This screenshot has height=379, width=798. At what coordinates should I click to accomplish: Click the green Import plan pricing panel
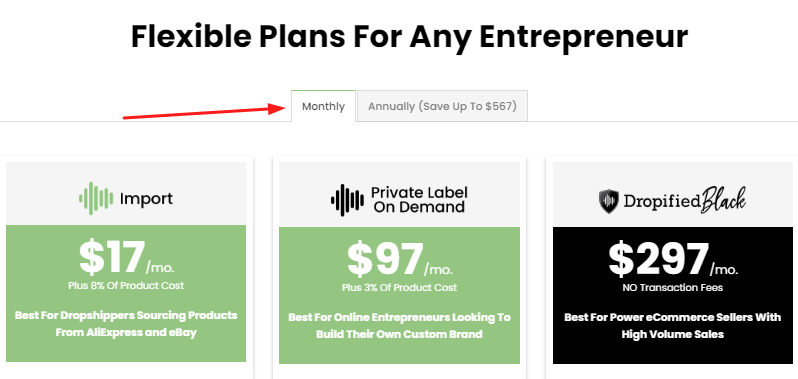[x=126, y=294]
